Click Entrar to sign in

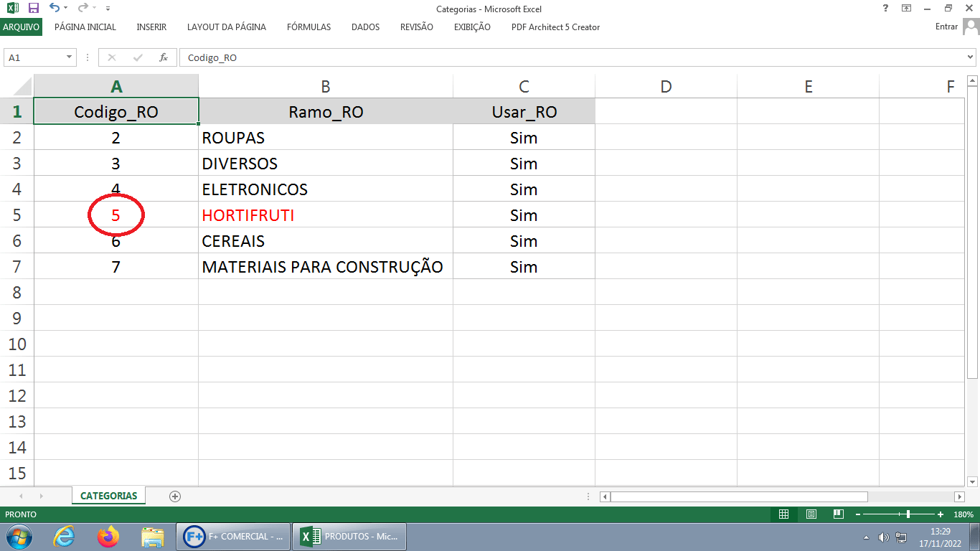(x=946, y=27)
